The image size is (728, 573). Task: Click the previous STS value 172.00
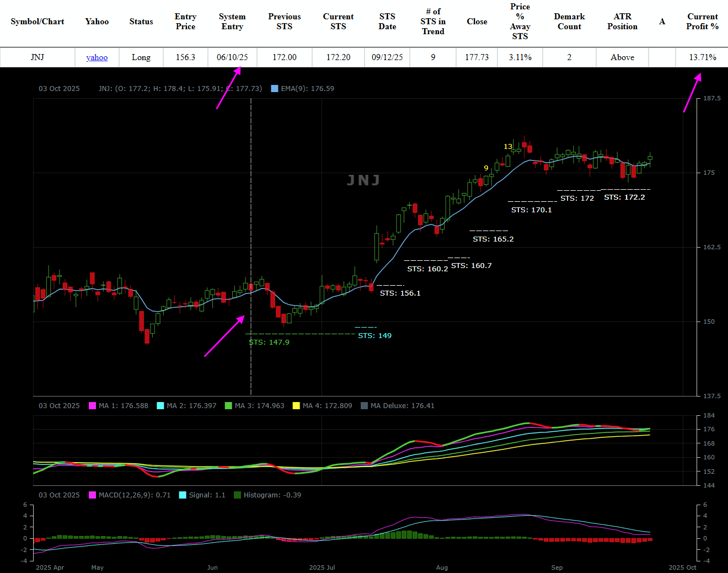click(x=285, y=57)
